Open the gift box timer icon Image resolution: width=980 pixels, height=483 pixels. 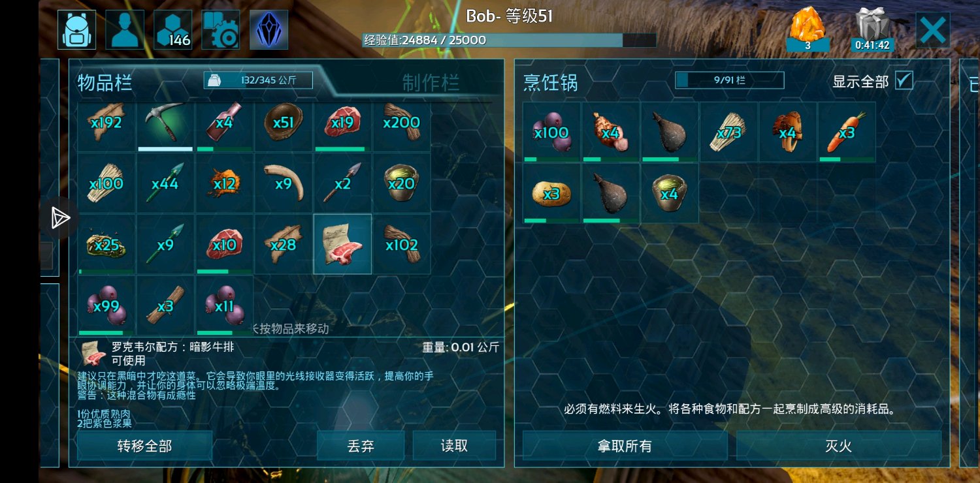click(x=873, y=30)
